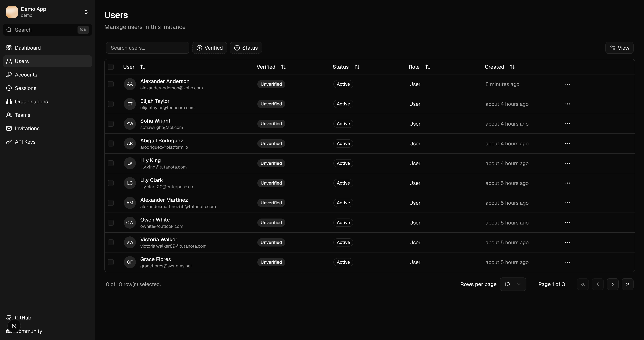This screenshot has height=340, width=644.
Task: Check the row for Grace Flores
Action: pyautogui.click(x=111, y=262)
